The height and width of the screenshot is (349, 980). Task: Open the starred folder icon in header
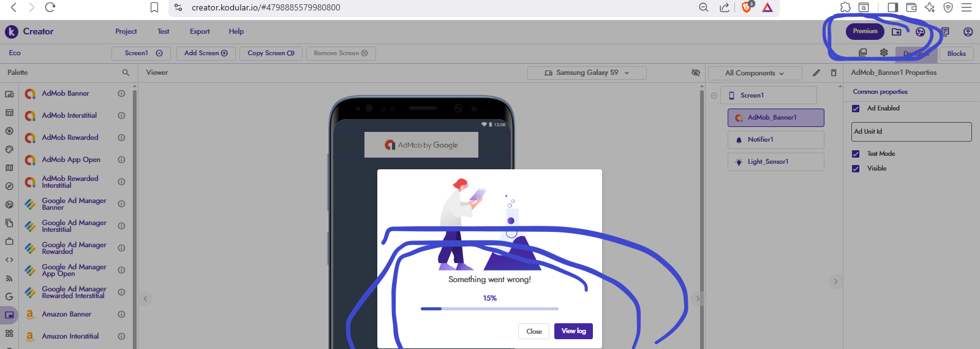pyautogui.click(x=897, y=31)
